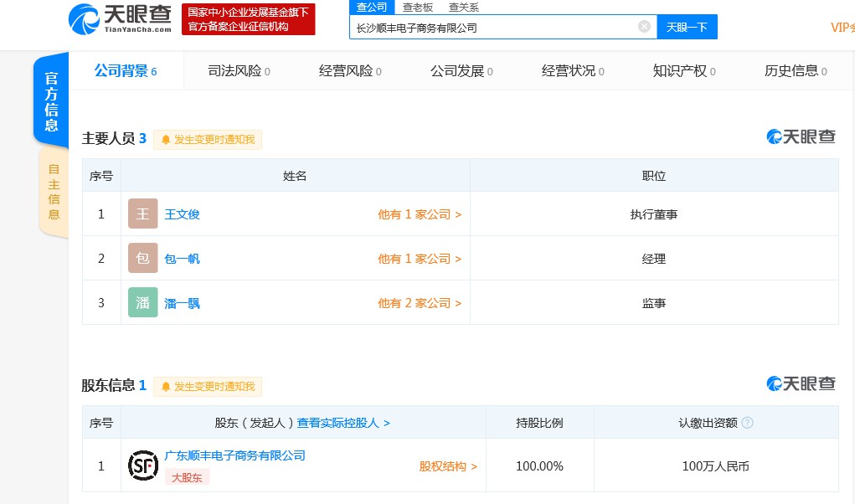Expand 他有 1 家公司 for 包一帆
Image resolution: width=855 pixels, height=504 pixels.
tap(420, 259)
